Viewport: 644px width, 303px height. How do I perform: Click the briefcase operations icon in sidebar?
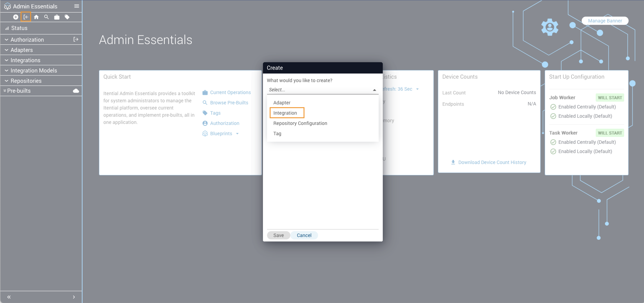coord(57,17)
